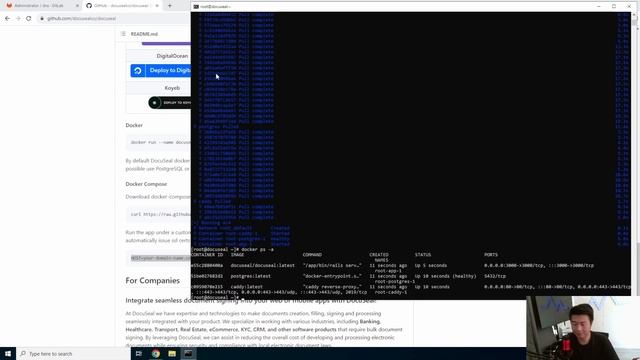The image size is (640, 360).
Task: Click the taskbar search box
Action: pos(73,353)
